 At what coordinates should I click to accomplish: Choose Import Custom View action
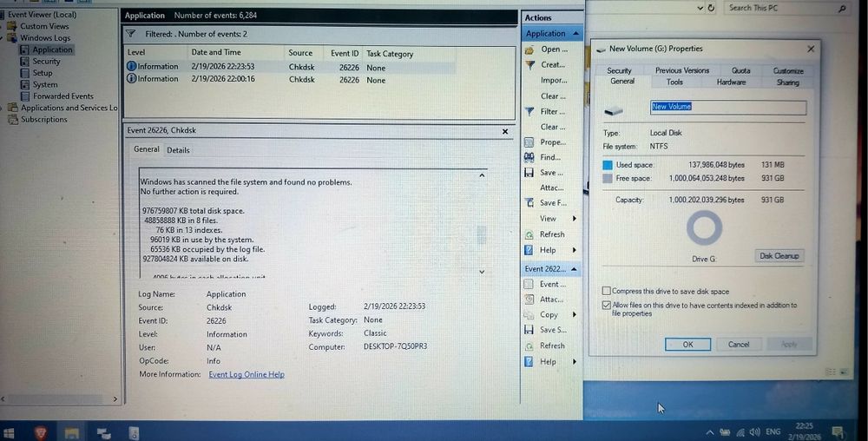pos(554,80)
